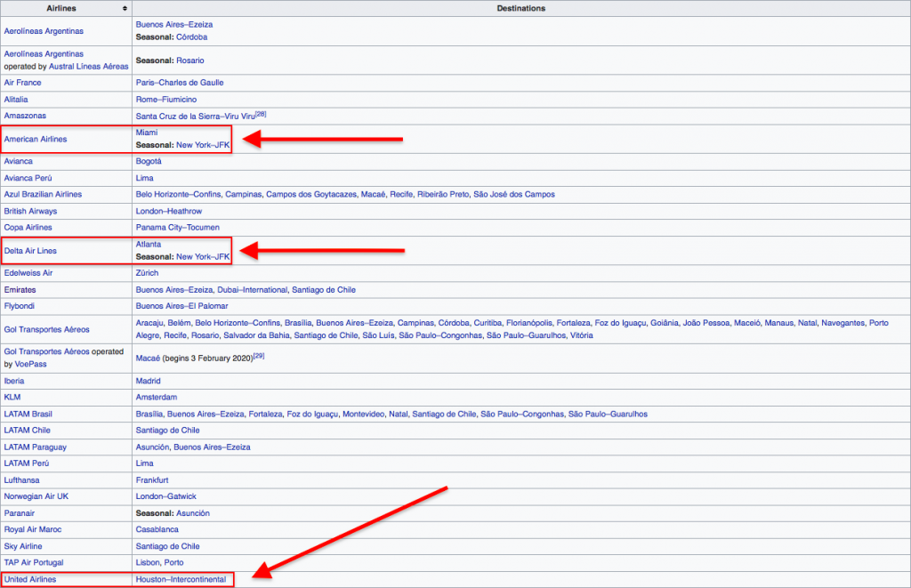Open the VoePass link
The image size is (911, 588).
click(30, 364)
